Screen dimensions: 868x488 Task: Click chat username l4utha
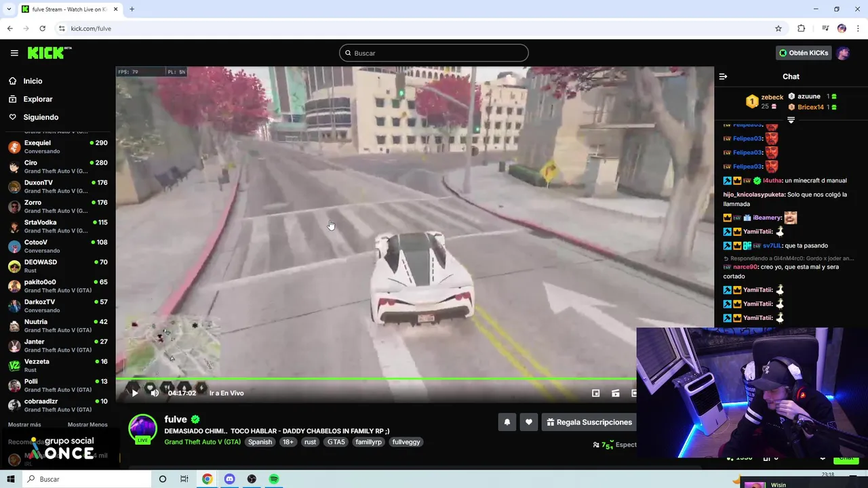click(x=772, y=181)
